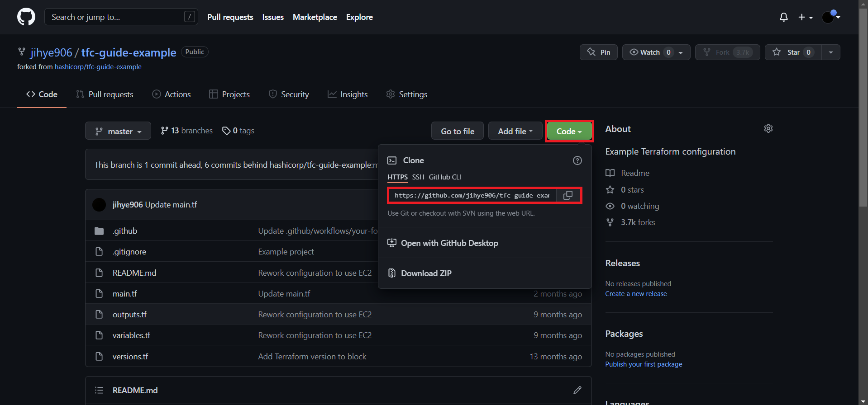Switch to the Projects tab

point(229,94)
